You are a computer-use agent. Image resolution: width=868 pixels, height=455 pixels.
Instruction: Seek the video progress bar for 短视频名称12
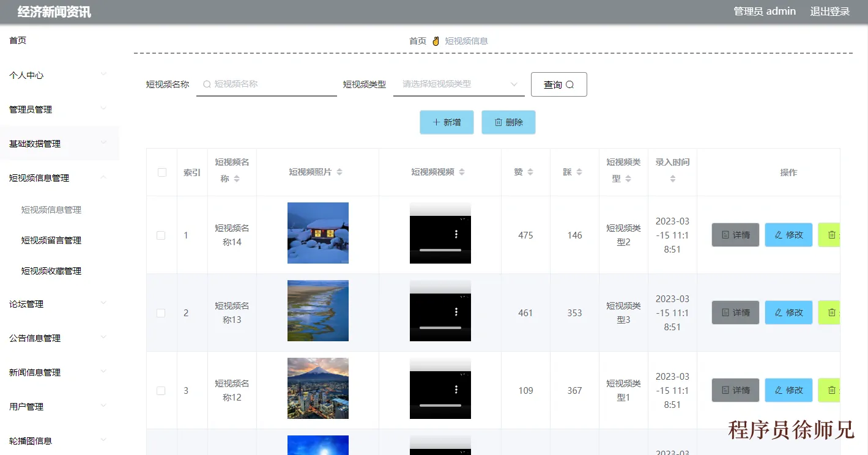point(440,405)
